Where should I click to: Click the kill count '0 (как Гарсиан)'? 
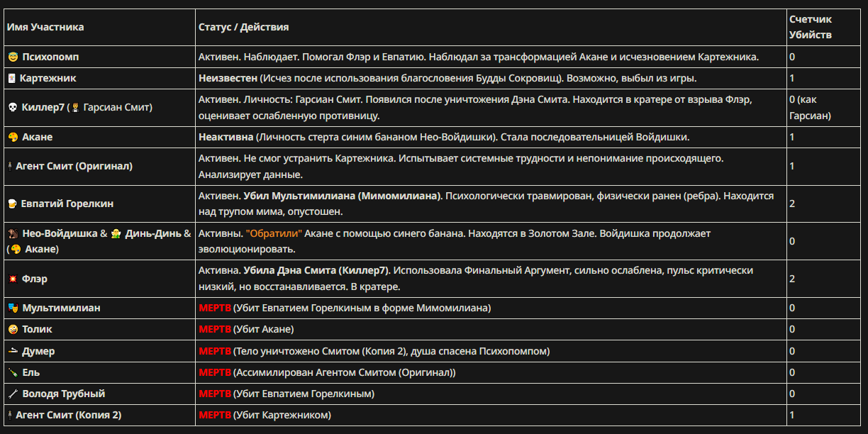811,108
